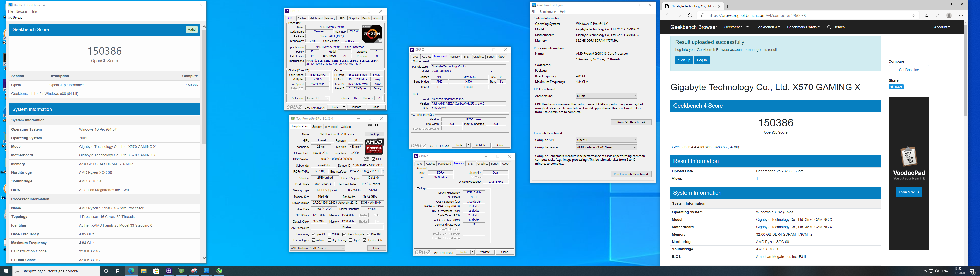Viewport: 980px width, 276px height.
Task: Click the GPU-Z refresh icon
Action: click(377, 125)
